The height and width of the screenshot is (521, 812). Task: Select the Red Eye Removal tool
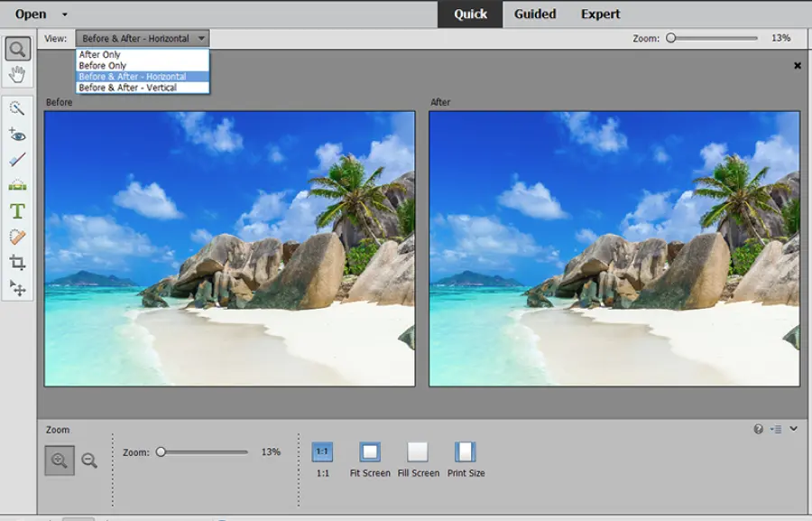[17, 135]
